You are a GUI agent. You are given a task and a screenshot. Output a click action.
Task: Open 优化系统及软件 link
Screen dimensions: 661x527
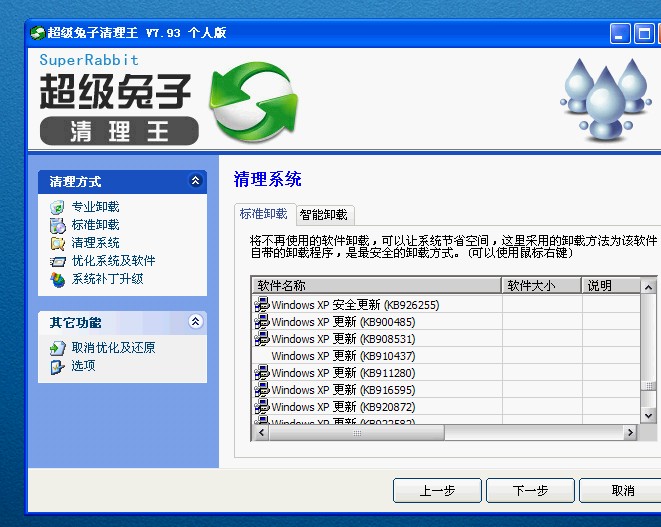(113, 261)
